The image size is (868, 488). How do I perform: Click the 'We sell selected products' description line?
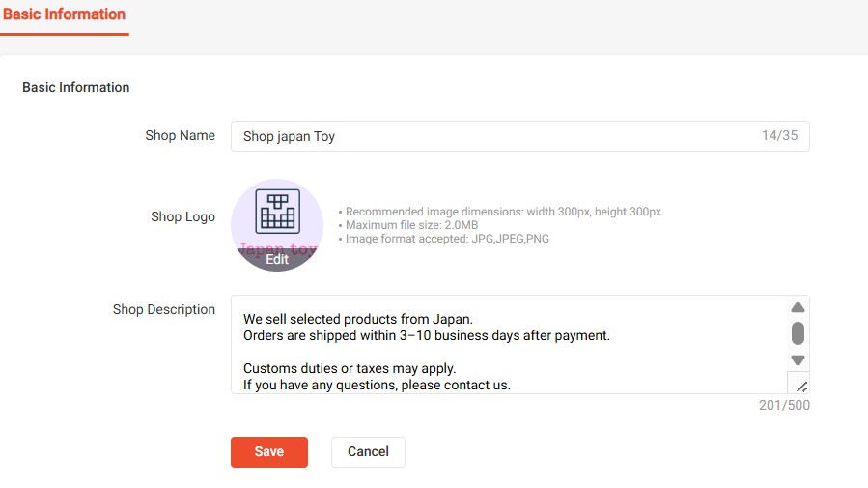pos(358,318)
